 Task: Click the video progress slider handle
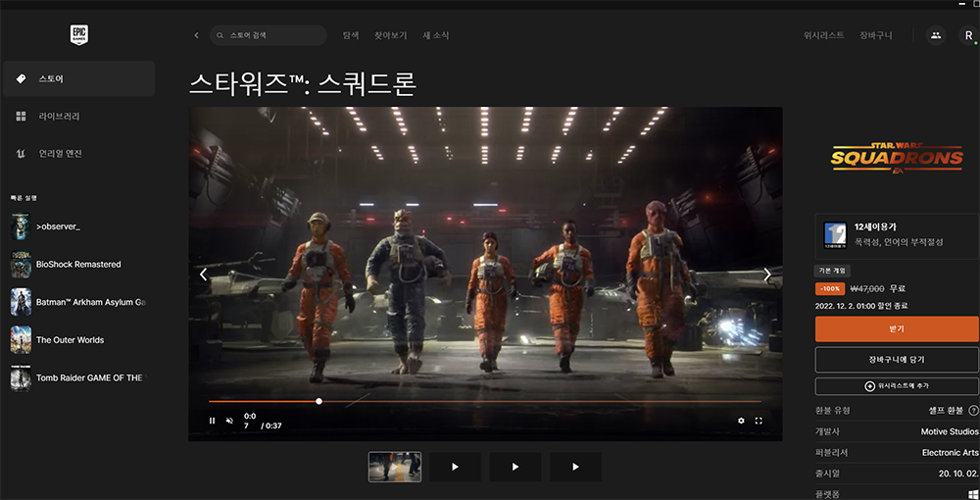(x=318, y=401)
